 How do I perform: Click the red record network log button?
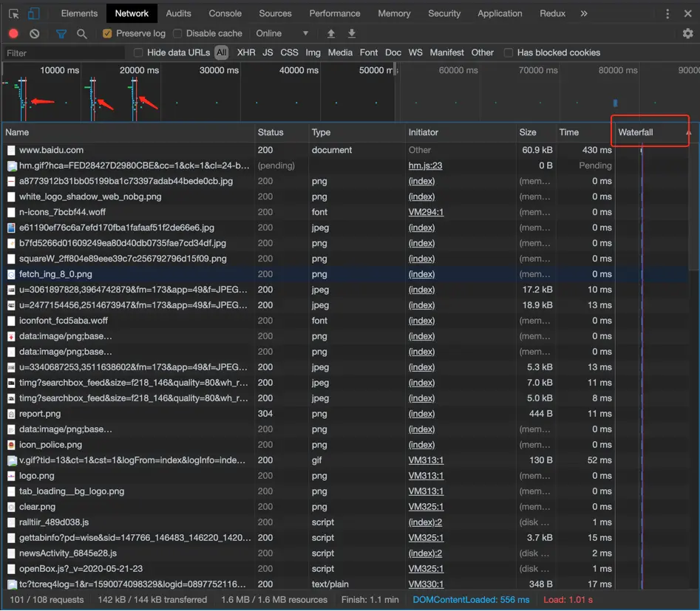coord(13,33)
